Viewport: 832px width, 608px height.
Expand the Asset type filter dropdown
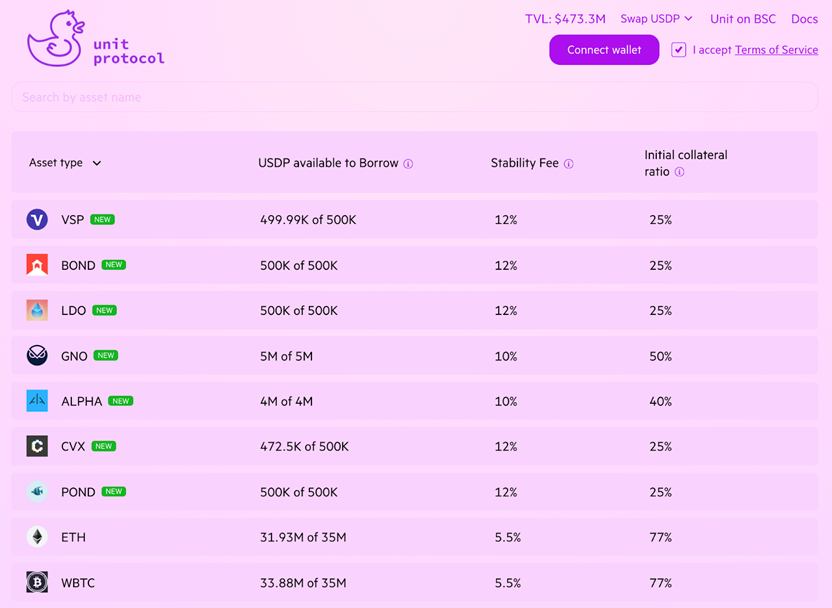(65, 163)
